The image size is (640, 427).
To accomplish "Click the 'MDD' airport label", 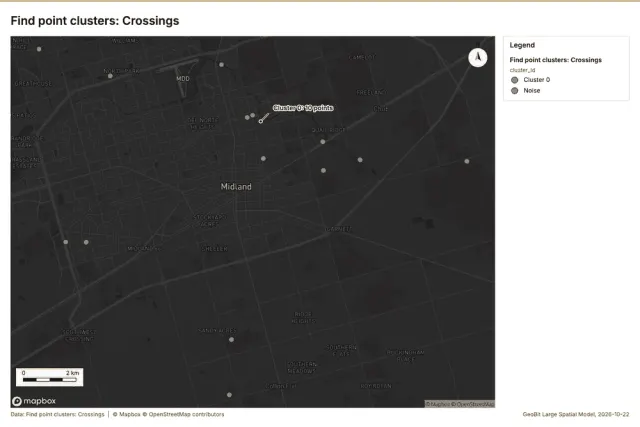I will point(183,79).
